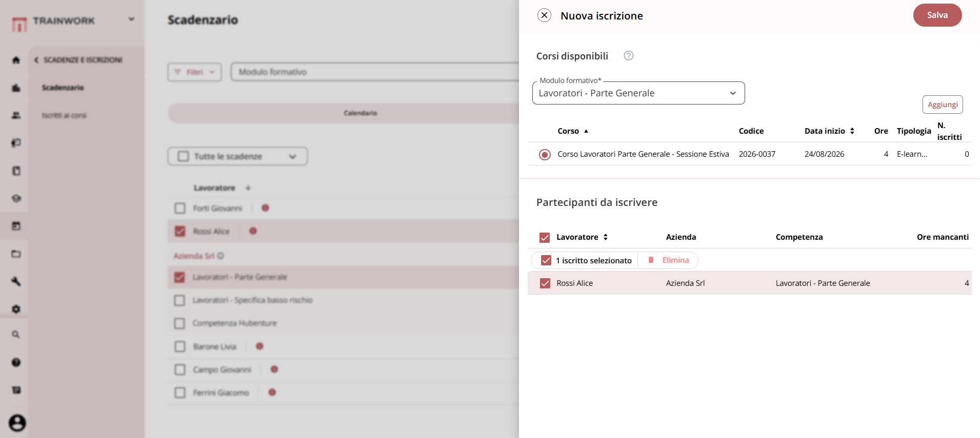Sort Scadenzario by Lavoratore arrow
Viewport: 980px width, 438px height.
pos(248,188)
